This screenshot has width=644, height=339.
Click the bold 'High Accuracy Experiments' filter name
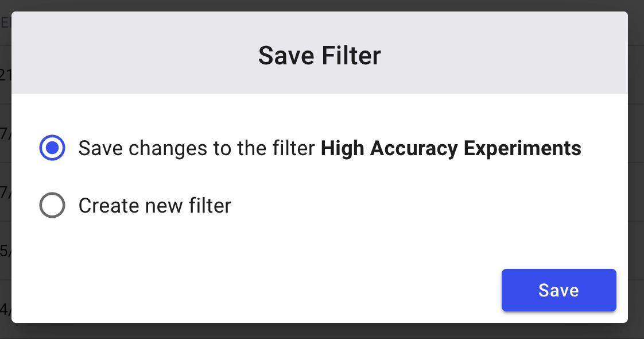tap(451, 149)
